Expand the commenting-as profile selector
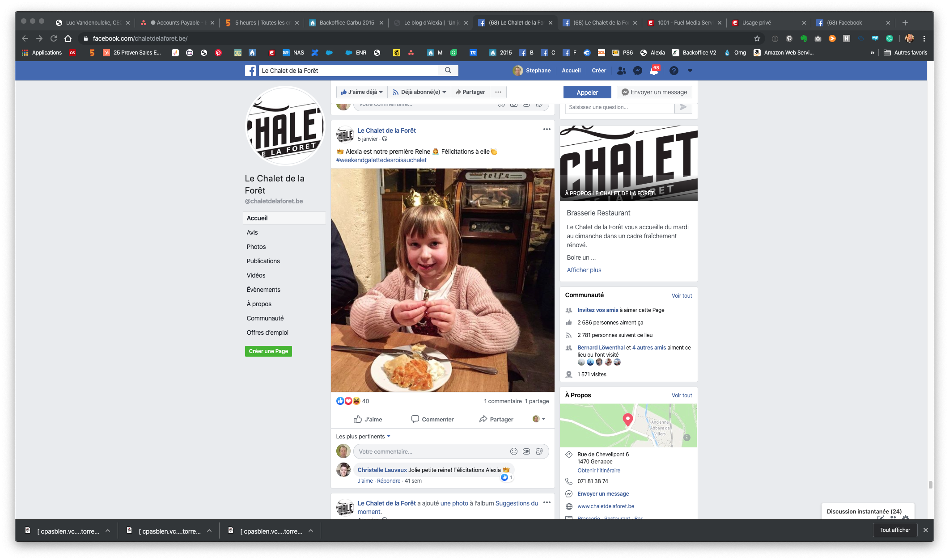Screen dimensions: 949x560 pos(539,419)
